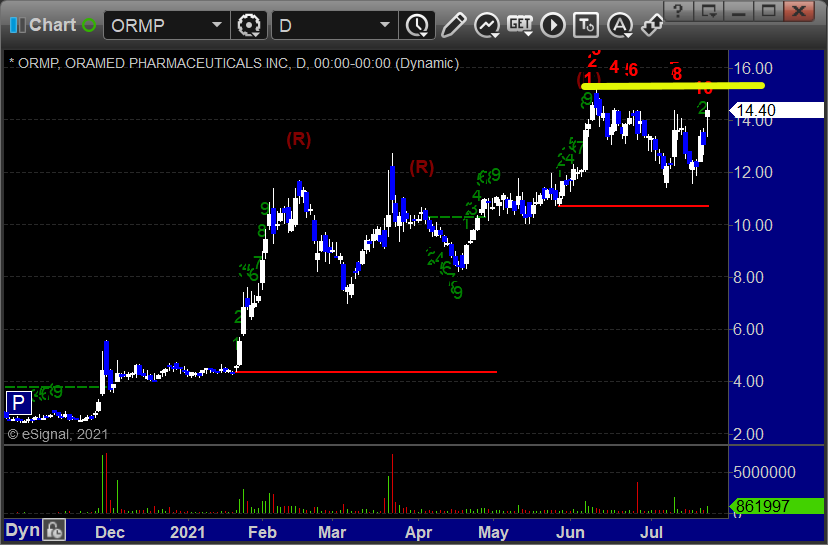
Task: Toggle the green symbol link circle
Action: tap(89, 25)
